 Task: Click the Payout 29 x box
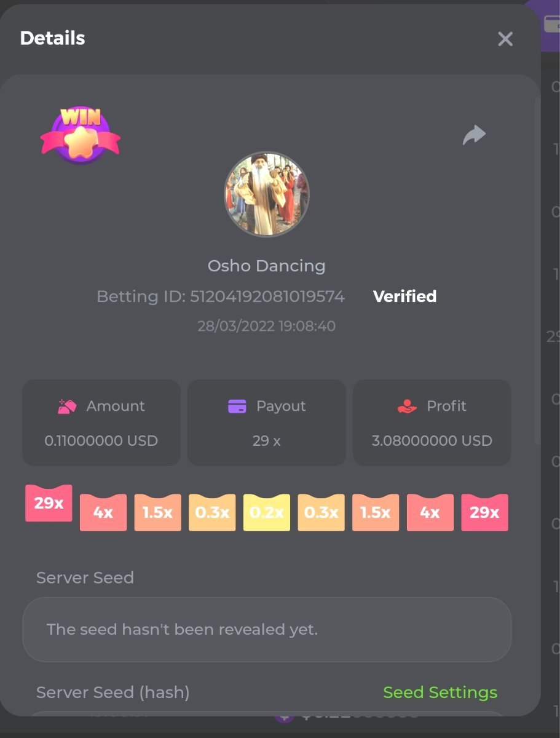(266, 423)
